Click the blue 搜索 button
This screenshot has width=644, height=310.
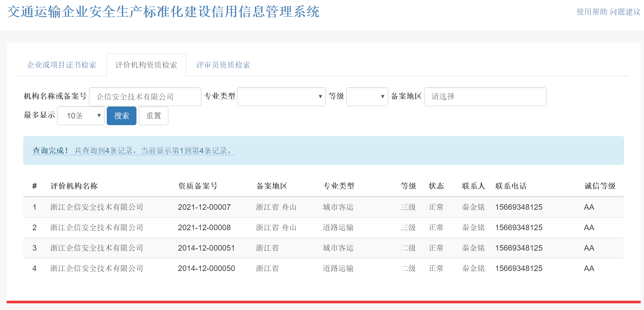click(122, 116)
